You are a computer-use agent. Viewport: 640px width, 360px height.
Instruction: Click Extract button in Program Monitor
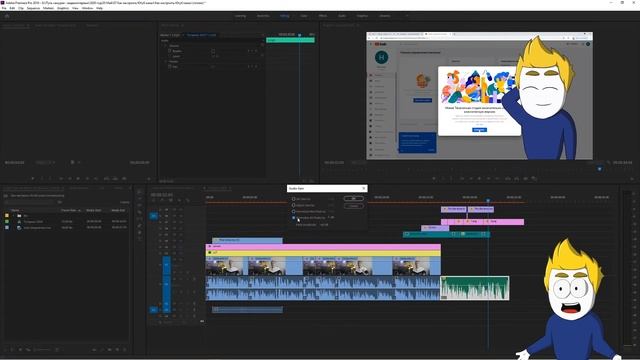(517, 178)
